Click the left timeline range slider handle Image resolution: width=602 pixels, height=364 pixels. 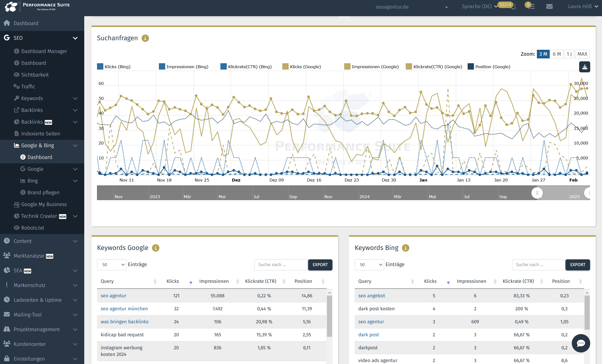[x=537, y=193]
